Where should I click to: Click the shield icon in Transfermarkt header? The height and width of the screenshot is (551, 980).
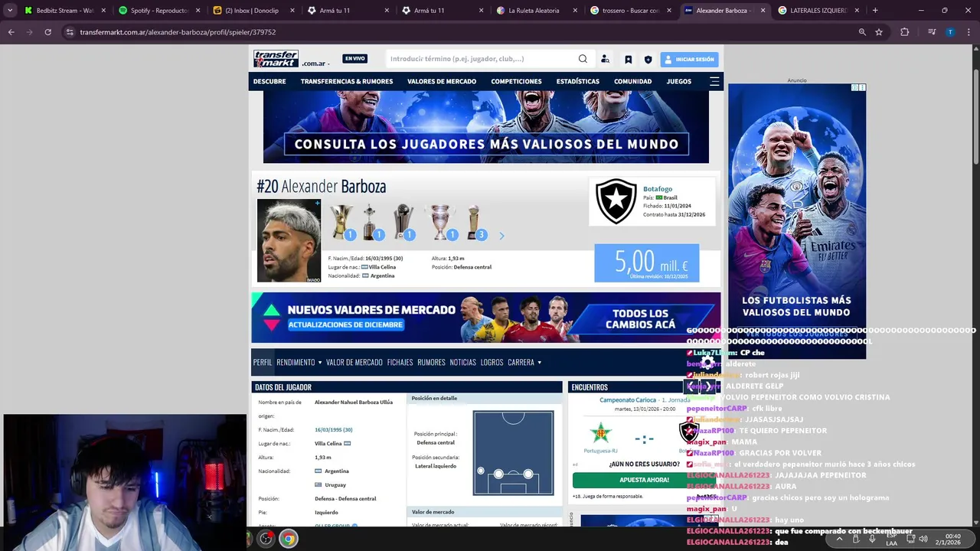tap(648, 59)
